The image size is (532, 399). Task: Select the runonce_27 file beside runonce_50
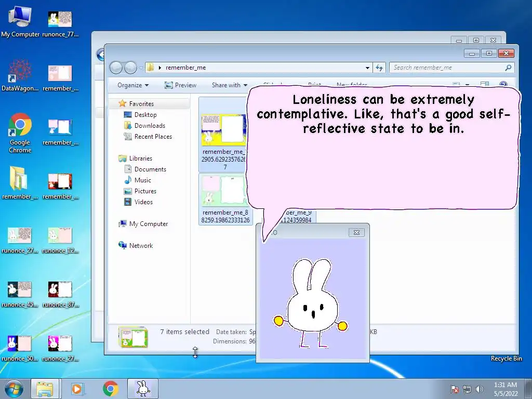point(60,348)
